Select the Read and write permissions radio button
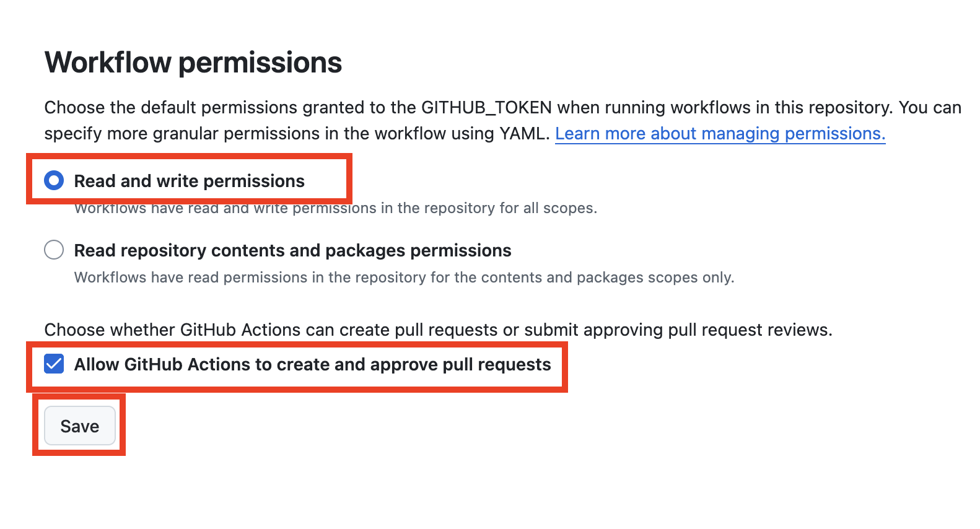 (x=54, y=180)
